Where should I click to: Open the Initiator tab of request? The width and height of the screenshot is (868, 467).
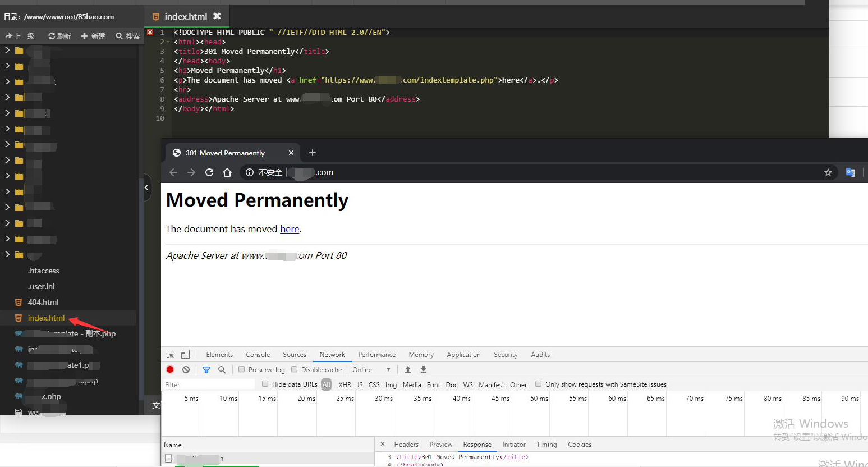[514, 445]
